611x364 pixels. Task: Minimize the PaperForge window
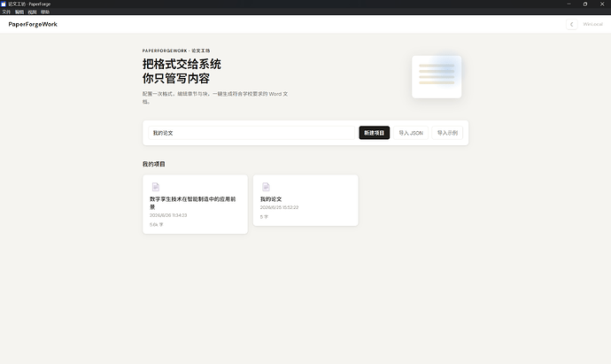point(568,4)
